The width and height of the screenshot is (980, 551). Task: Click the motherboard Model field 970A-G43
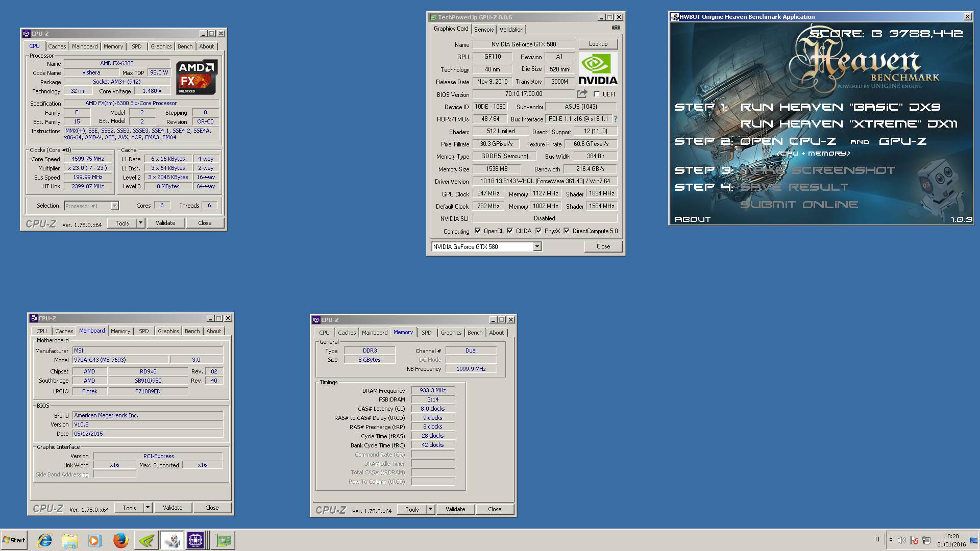click(x=120, y=360)
